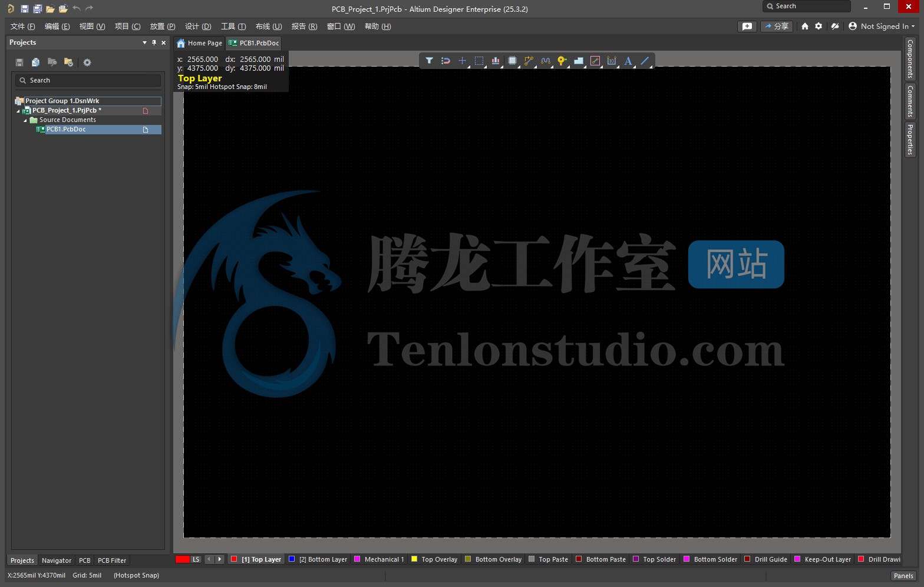Click the Open Project icon in title bar
Screen dimensions: 924x587
[x=63, y=9]
